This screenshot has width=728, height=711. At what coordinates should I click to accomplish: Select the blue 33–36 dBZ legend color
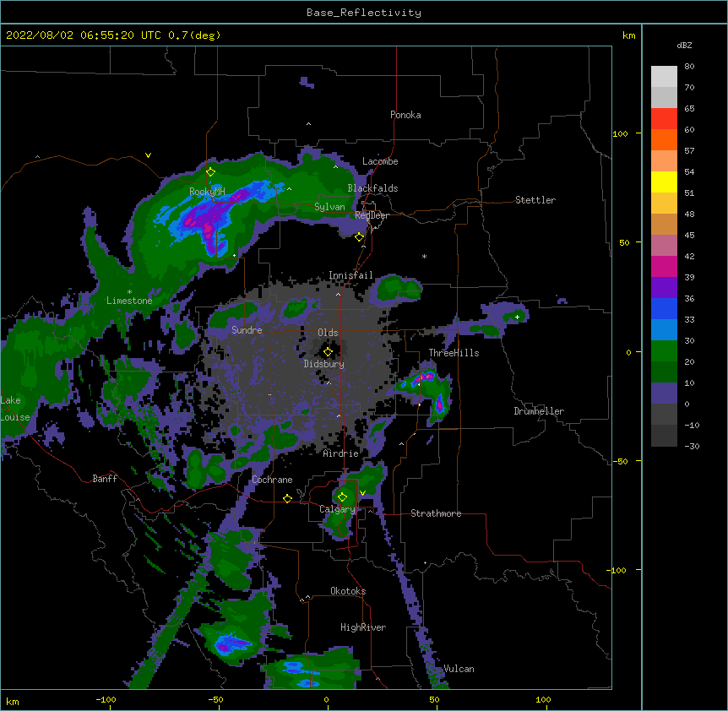(x=664, y=308)
